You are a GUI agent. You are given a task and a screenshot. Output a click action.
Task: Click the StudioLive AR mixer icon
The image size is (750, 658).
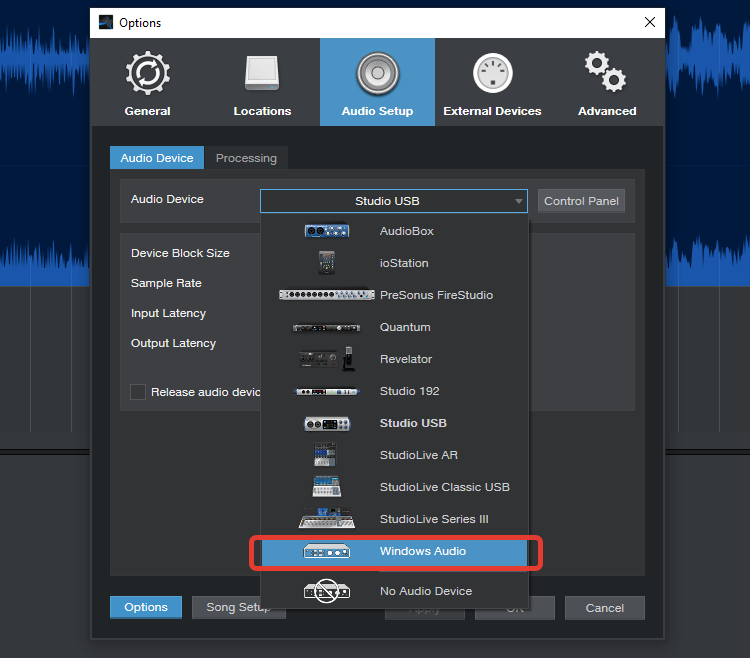(325, 455)
